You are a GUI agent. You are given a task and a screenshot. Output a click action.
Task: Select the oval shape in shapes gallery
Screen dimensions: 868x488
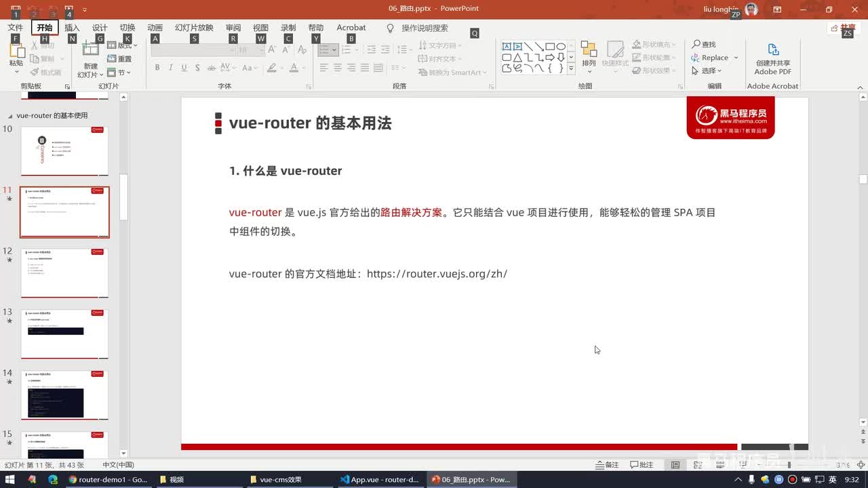click(561, 46)
